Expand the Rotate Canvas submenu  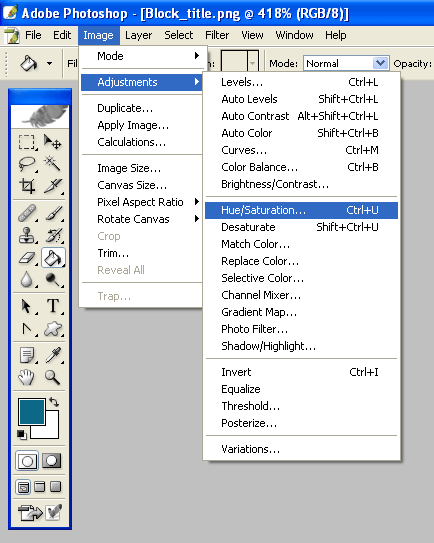click(x=141, y=219)
